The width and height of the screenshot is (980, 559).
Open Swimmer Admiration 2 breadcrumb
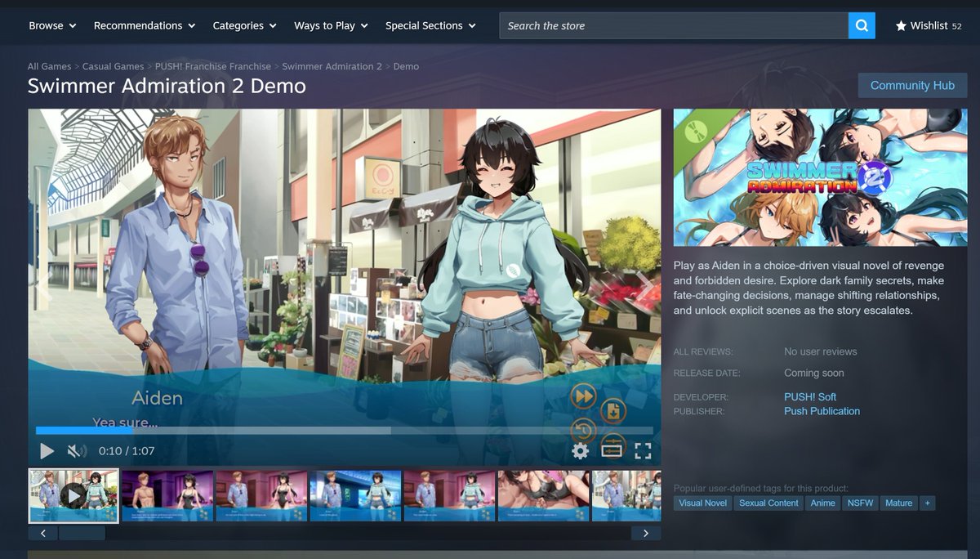coord(332,66)
